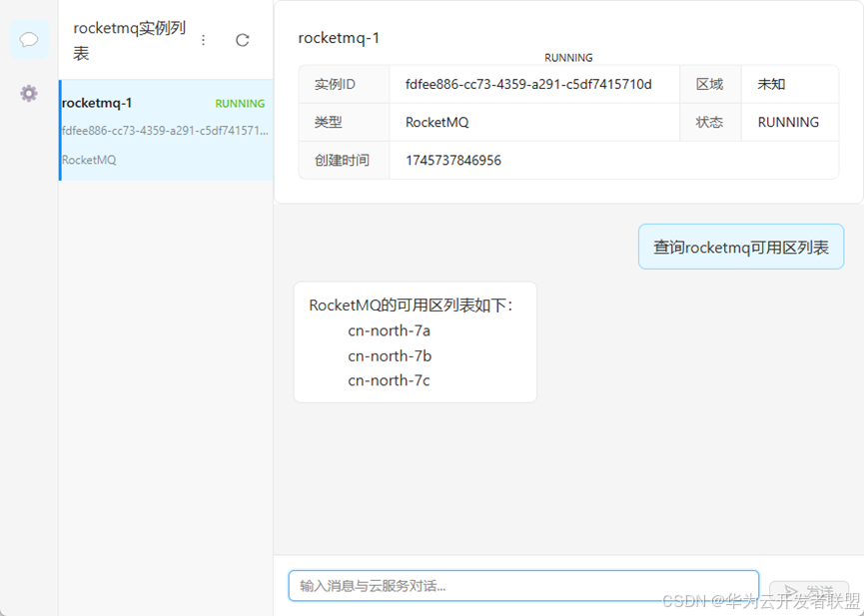The image size is (864, 616).
Task: Click availability zone cn-north-7a
Action: (x=389, y=330)
